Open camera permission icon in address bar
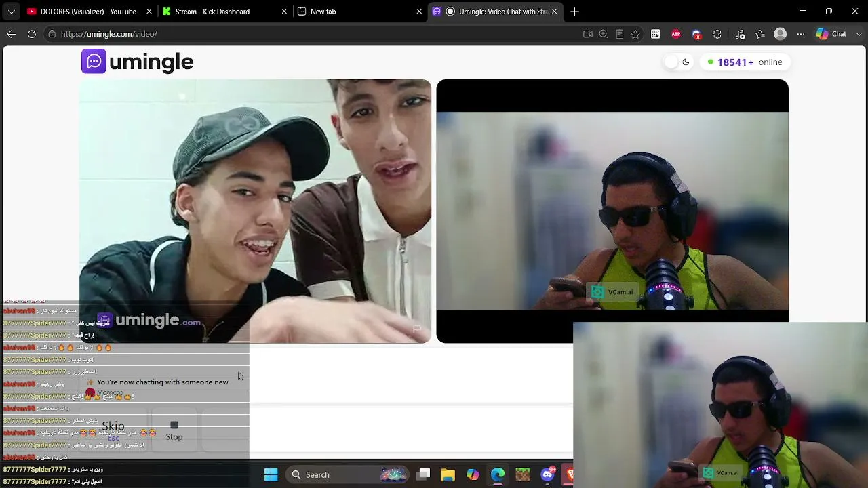This screenshot has height=488, width=868. 588,34
